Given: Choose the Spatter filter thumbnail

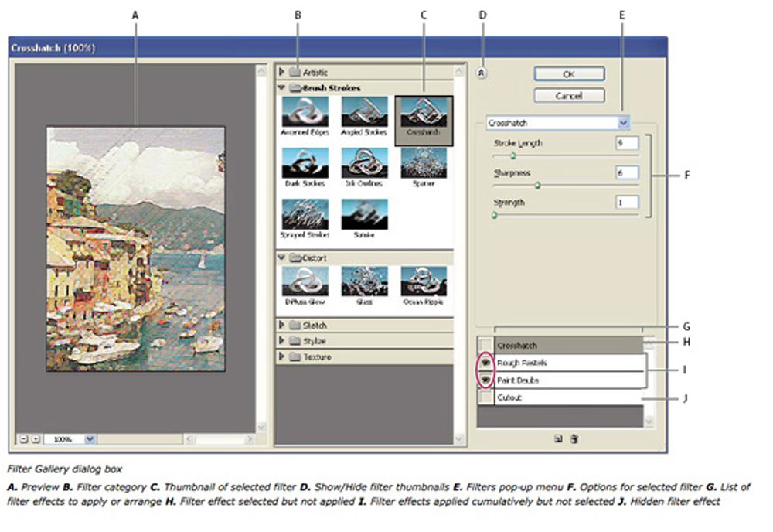Looking at the screenshot, I should tap(424, 163).
